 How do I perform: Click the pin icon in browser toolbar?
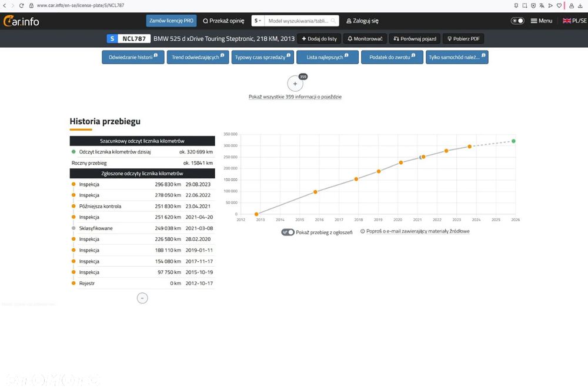516,5
